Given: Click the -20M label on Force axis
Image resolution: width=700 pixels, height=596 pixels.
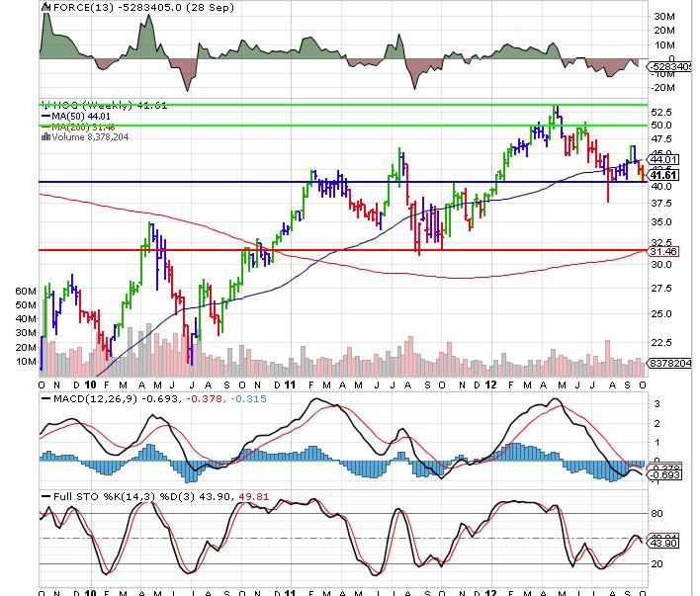Looking at the screenshot, I should 663,88.
